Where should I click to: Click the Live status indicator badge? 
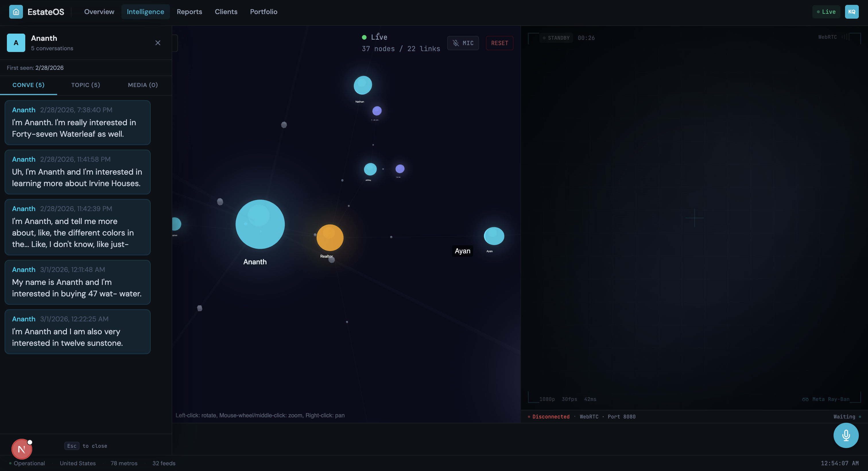click(826, 12)
